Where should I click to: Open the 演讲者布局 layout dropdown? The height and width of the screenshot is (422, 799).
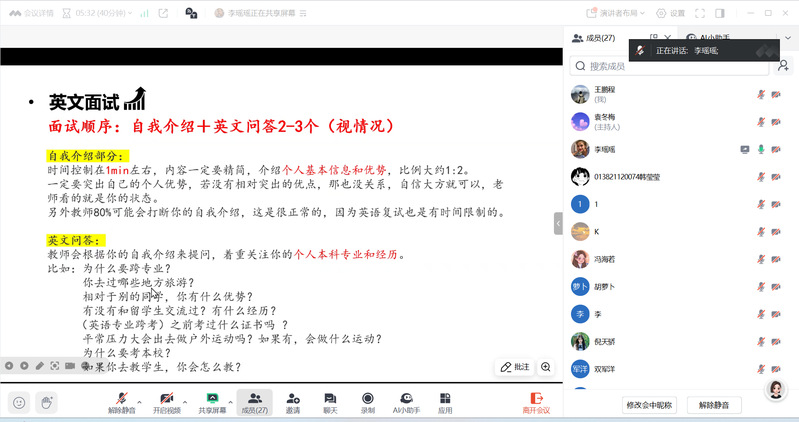tap(623, 13)
